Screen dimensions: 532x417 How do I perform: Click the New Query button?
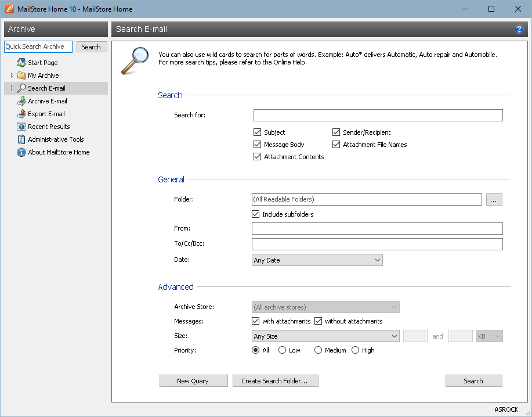pyautogui.click(x=193, y=380)
